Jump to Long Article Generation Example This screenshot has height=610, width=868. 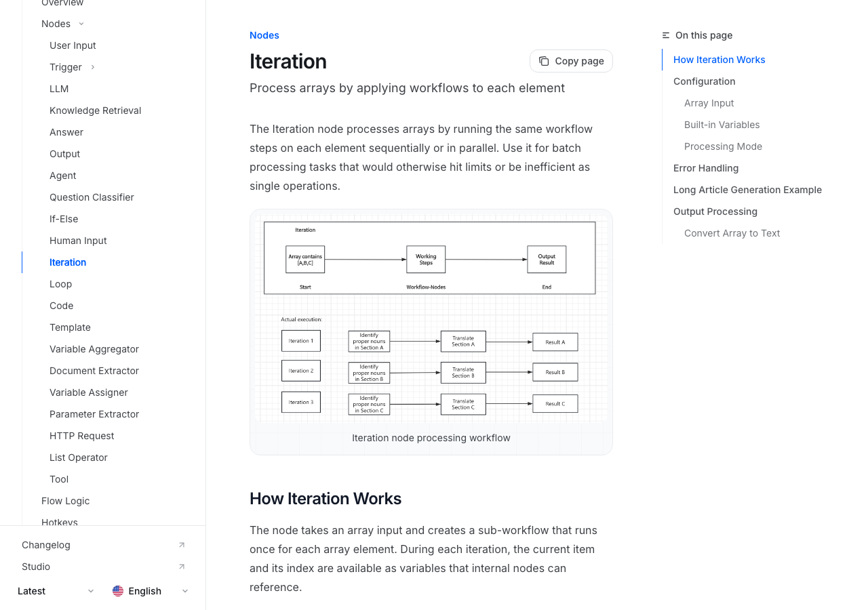747,190
